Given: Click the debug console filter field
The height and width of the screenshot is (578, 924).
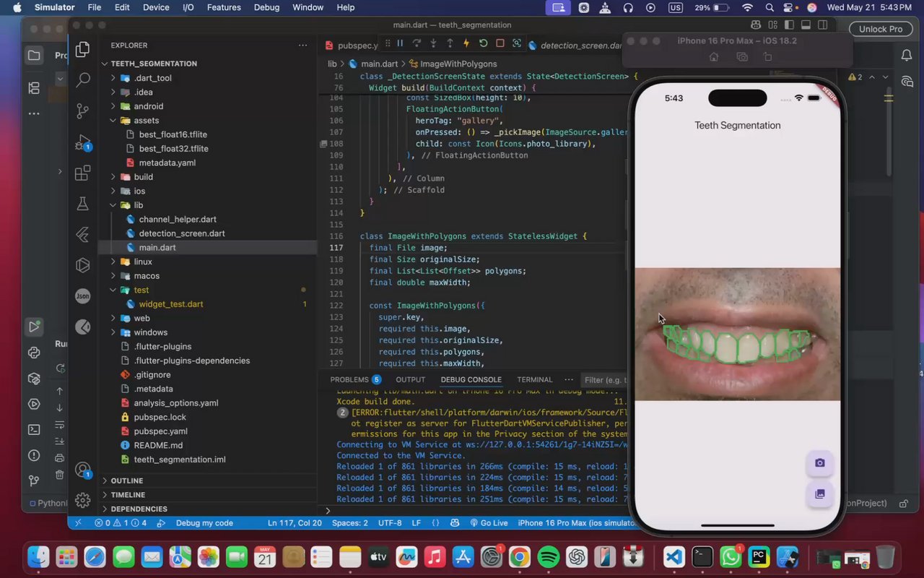Looking at the screenshot, I should (604, 380).
